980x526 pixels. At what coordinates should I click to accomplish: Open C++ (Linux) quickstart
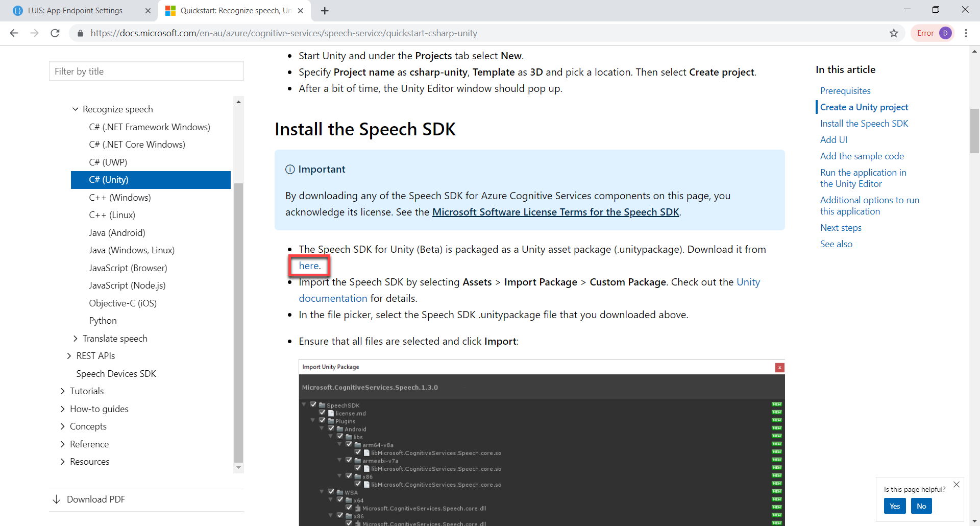pos(112,215)
